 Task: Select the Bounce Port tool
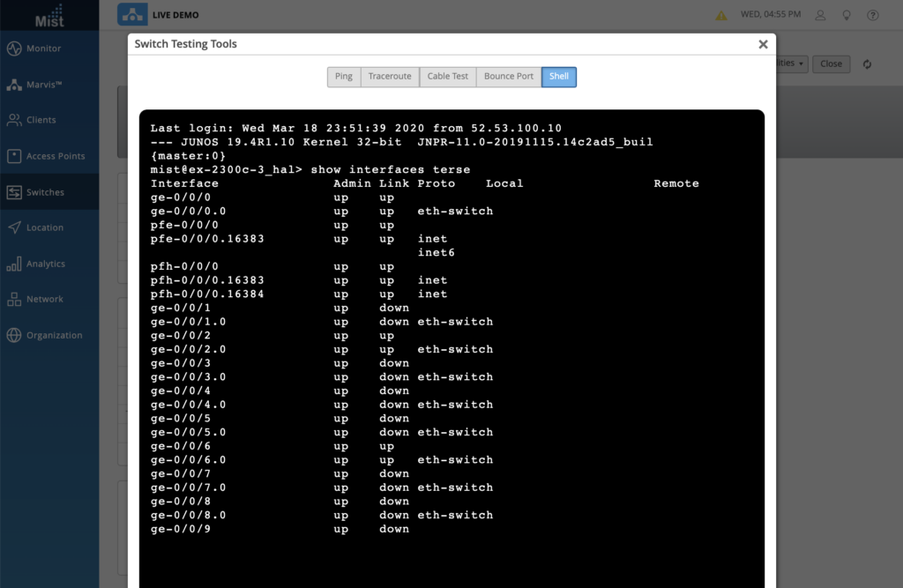[507, 77]
